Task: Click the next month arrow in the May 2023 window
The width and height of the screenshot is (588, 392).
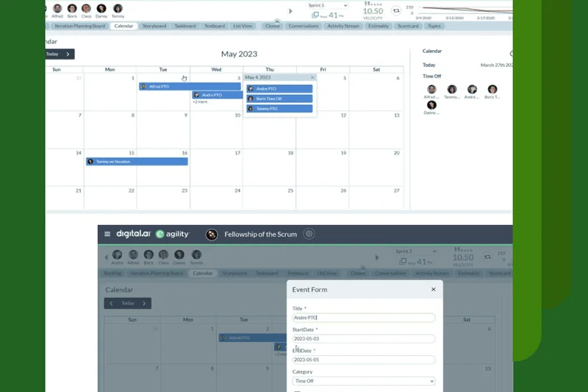Action: click(68, 54)
